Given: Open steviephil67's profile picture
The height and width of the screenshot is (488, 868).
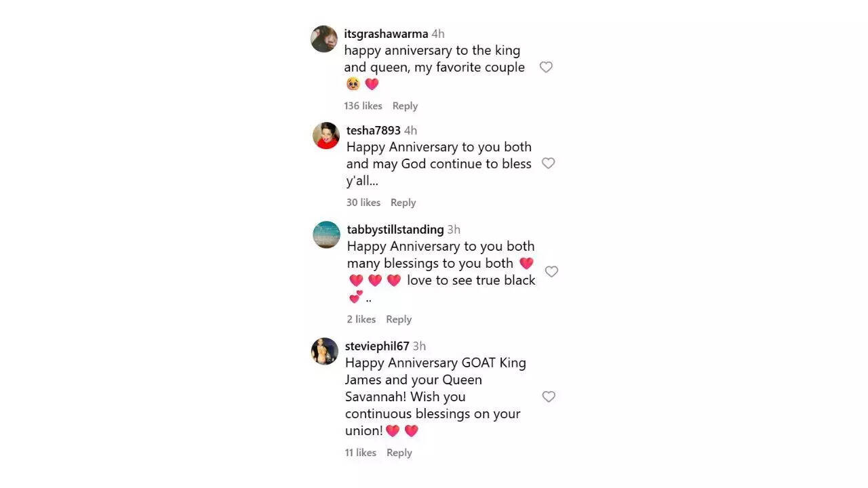Looking at the screenshot, I should click(x=325, y=351).
